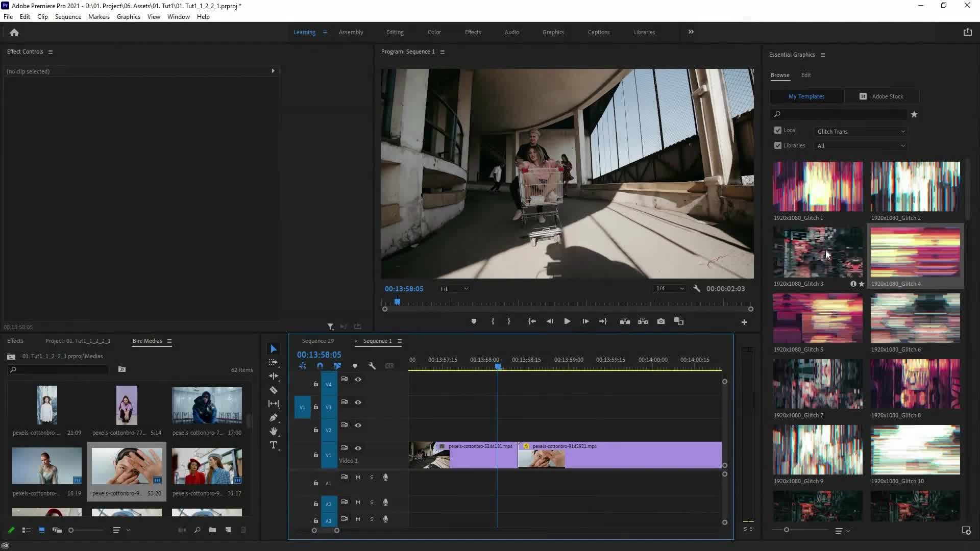Select the Selection tool arrow
Image resolution: width=980 pixels, height=551 pixels.
(x=274, y=349)
